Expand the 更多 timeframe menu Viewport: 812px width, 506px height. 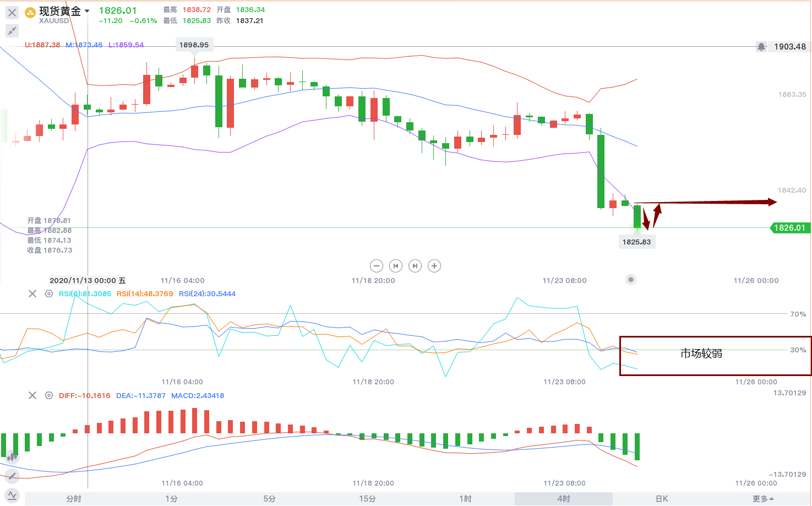pos(763,499)
